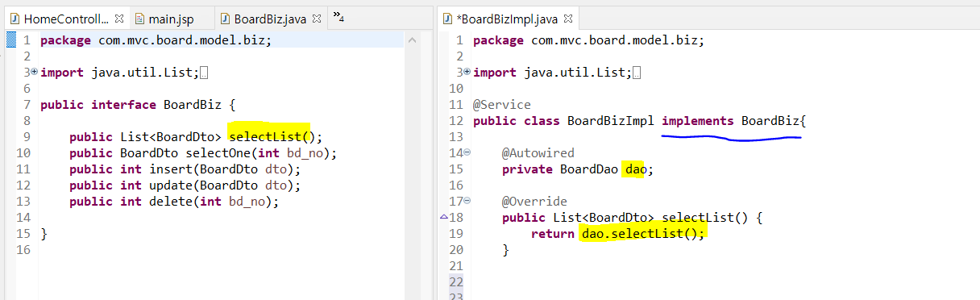Collapse the @Override method fold at line 17
The width and height of the screenshot is (980, 300).
pyautogui.click(x=467, y=201)
